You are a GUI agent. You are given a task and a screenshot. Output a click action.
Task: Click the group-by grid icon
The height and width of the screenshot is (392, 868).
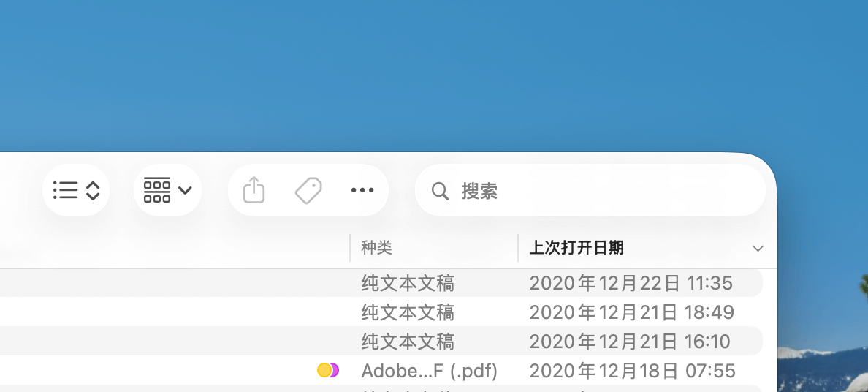point(156,190)
